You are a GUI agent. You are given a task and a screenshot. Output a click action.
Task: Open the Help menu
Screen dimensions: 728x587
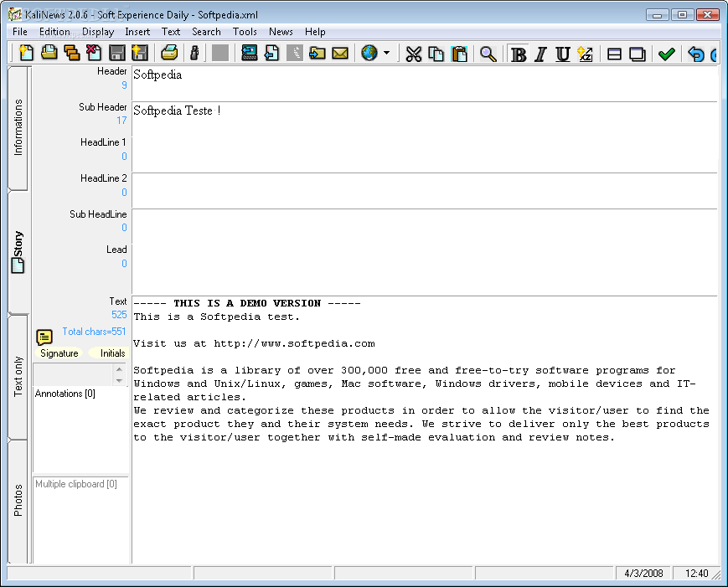coord(315,32)
